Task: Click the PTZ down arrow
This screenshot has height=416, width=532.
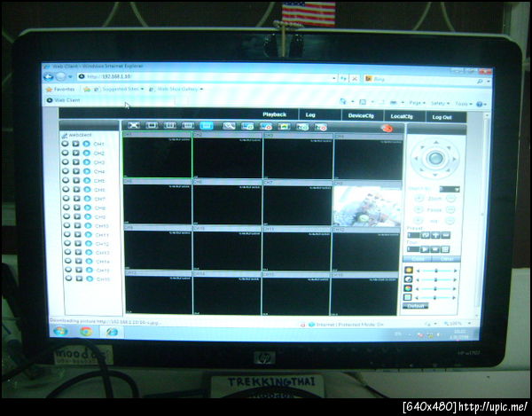Action: tap(435, 175)
